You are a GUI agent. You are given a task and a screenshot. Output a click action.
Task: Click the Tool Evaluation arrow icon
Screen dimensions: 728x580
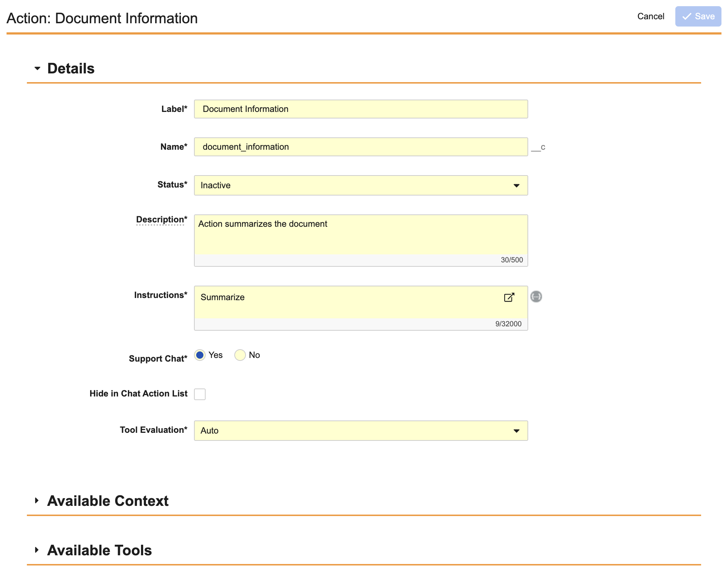click(x=516, y=431)
